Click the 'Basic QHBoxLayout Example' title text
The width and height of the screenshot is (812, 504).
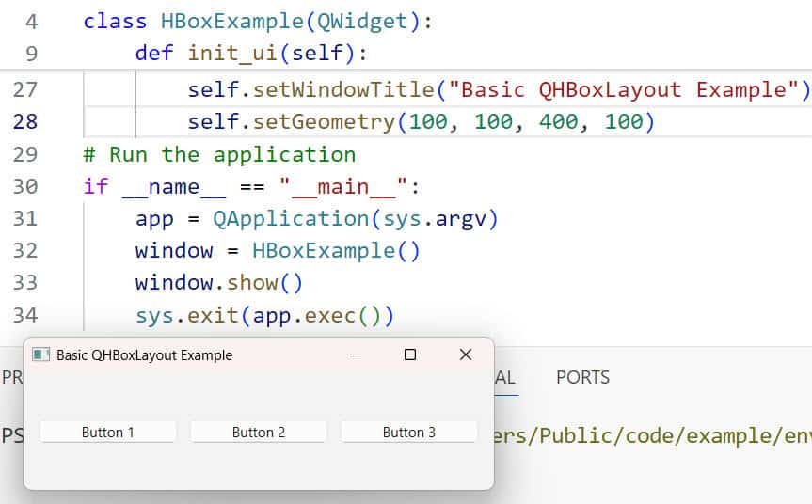click(x=145, y=355)
